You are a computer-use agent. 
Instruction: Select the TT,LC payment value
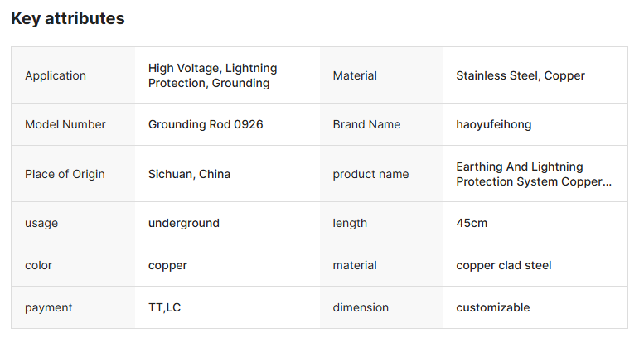tap(164, 307)
